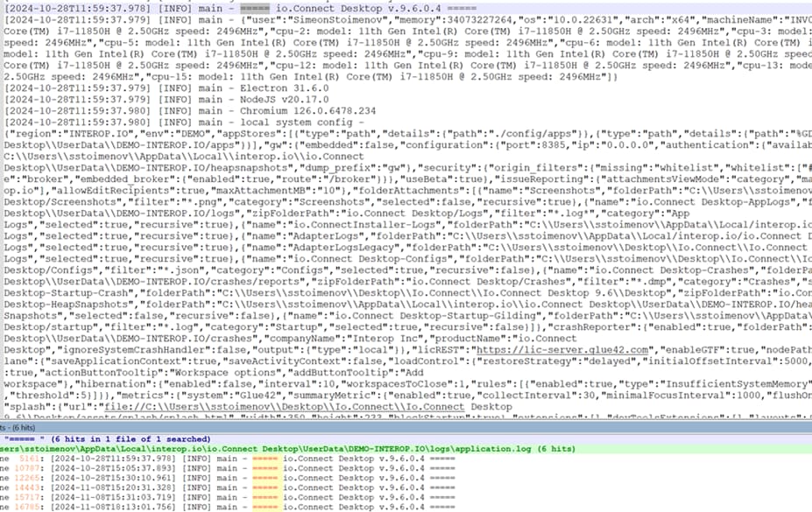Click the 'crashReporter' key text
This screenshot has width=812, height=512.
pos(589,326)
